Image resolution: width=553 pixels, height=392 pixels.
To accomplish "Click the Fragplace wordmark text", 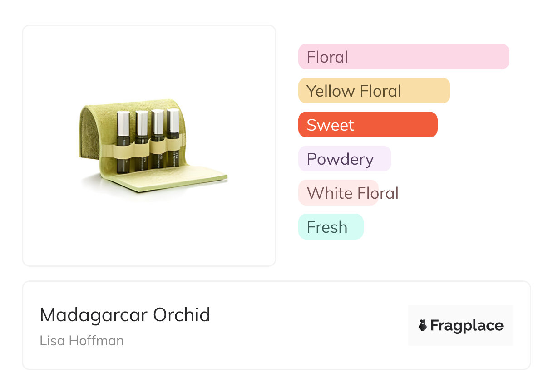I will pos(467,325).
